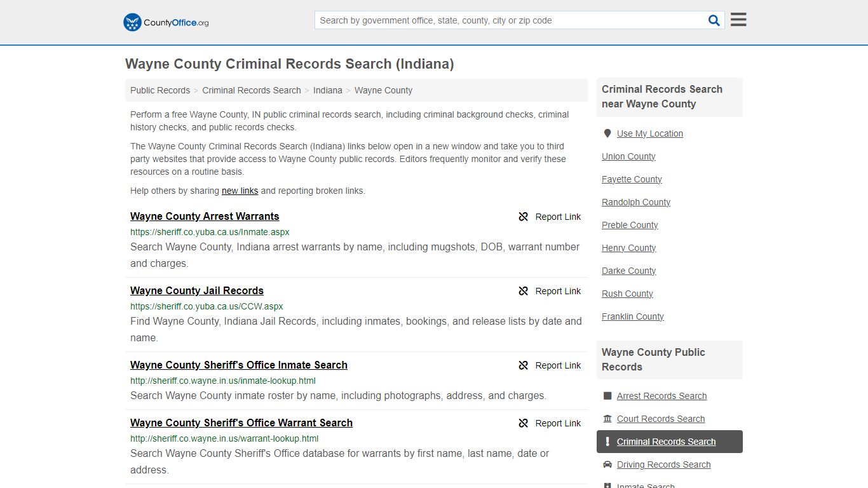Image resolution: width=868 pixels, height=488 pixels.
Task: Click the Arrest Records Search icon
Action: (x=607, y=396)
